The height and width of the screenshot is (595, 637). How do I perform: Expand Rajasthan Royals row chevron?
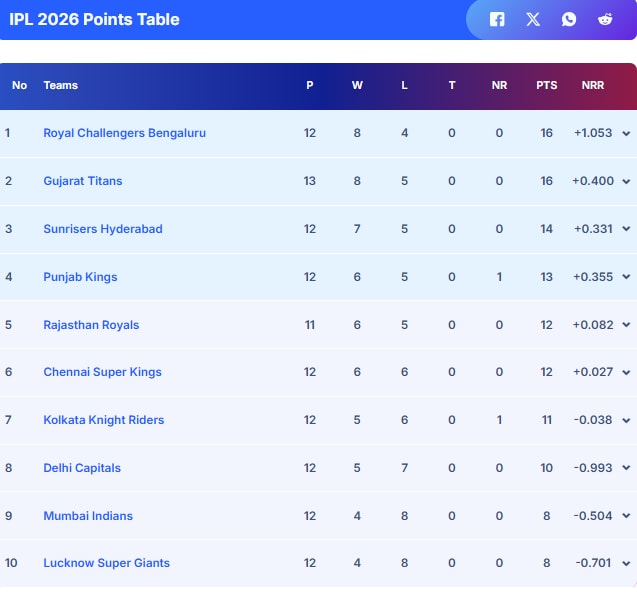(x=626, y=325)
